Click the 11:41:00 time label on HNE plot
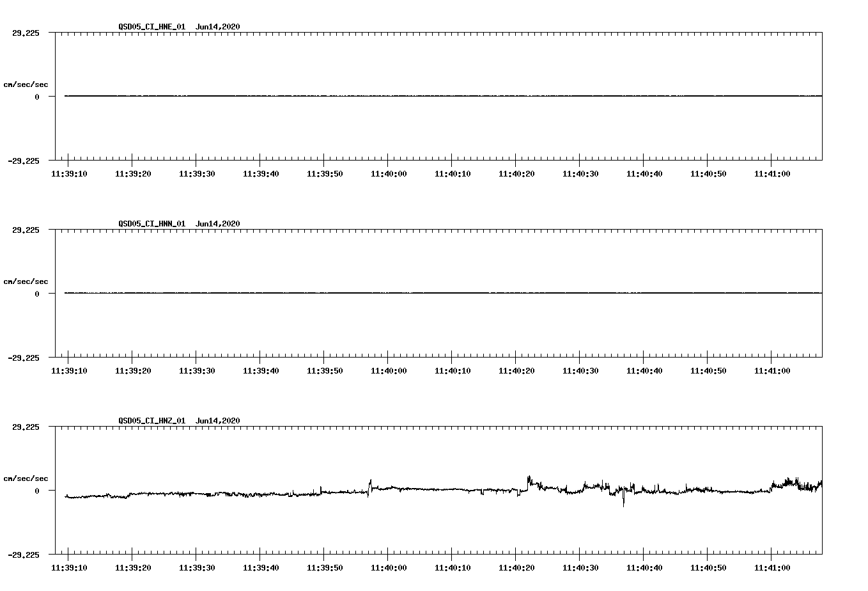 pos(772,173)
